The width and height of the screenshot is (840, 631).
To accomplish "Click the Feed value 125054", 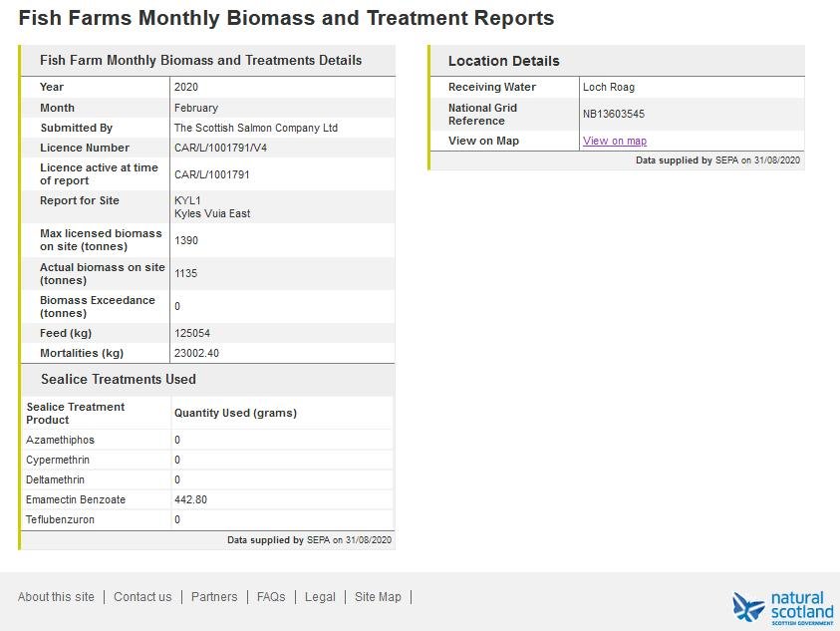I will (192, 333).
